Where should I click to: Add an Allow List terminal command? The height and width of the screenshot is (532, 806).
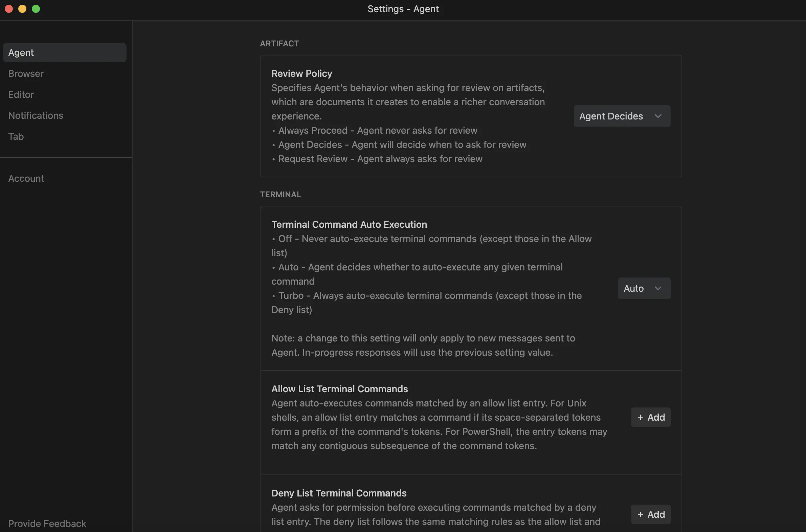click(x=650, y=417)
